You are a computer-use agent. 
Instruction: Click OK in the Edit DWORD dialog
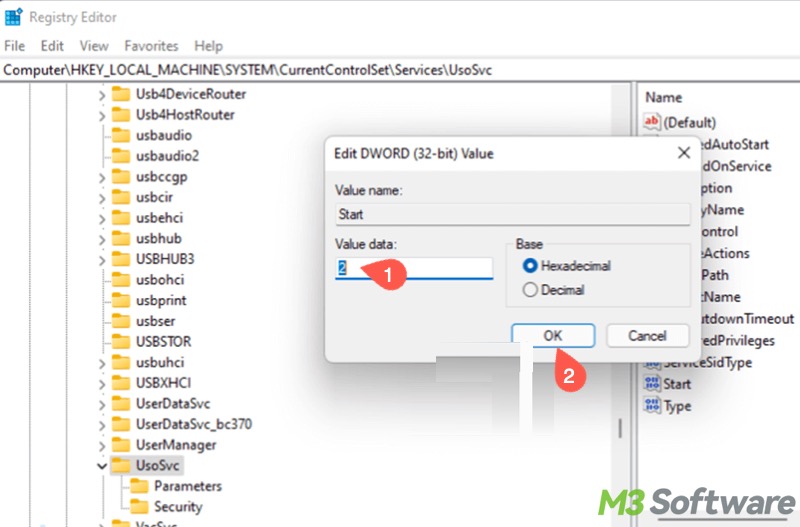click(x=553, y=336)
